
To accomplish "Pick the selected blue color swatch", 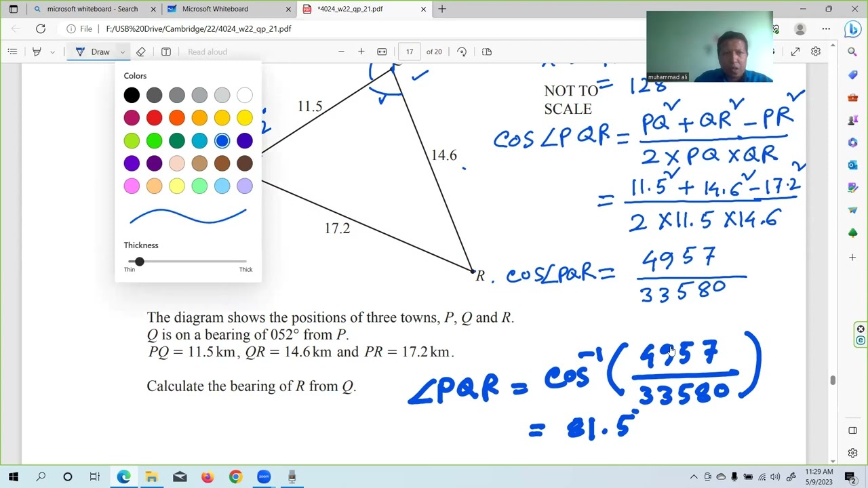I will pyautogui.click(x=222, y=141).
